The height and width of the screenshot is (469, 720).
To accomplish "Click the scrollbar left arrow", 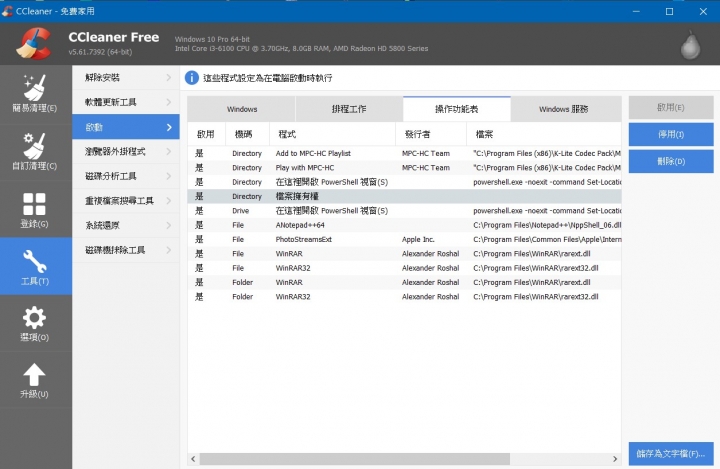I will click(193, 458).
